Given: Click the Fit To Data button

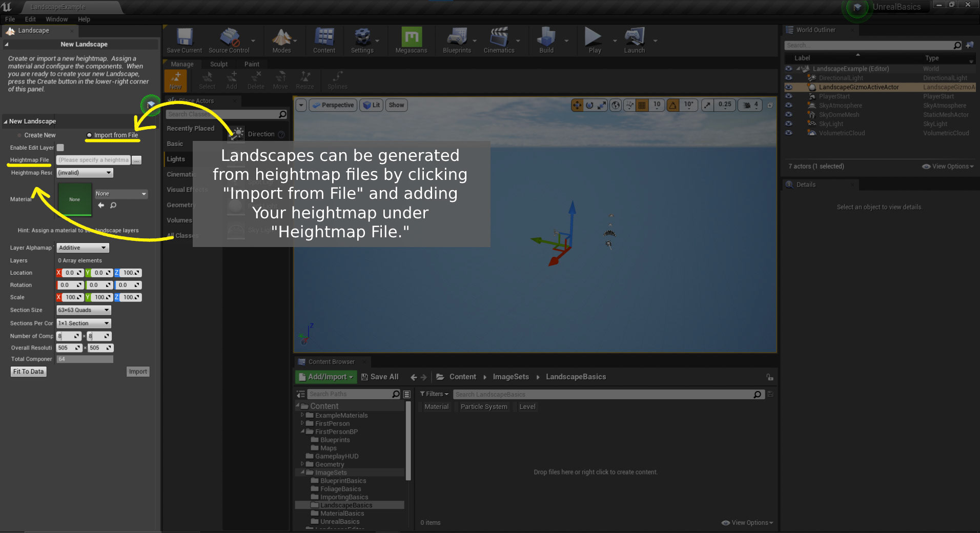Looking at the screenshot, I should [x=29, y=372].
